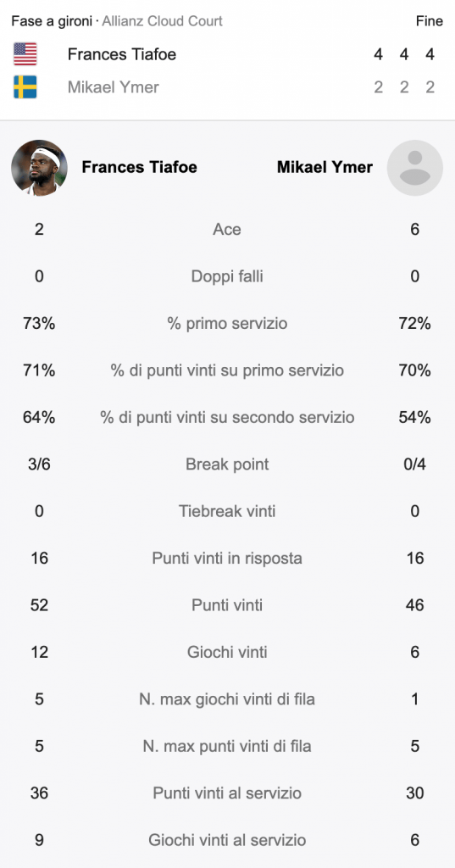
Task: Click the Fine match status label
Action: click(x=430, y=21)
